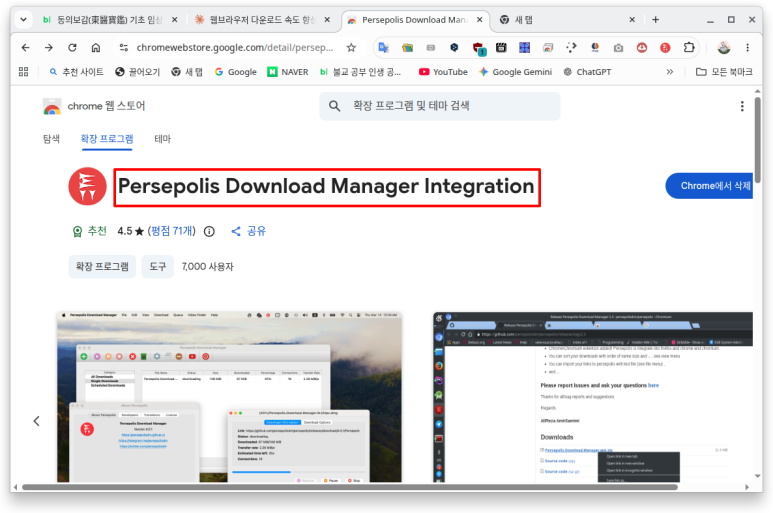The image size is (773, 513).
Task: Open the YouTube bookmark
Action: tap(443, 72)
